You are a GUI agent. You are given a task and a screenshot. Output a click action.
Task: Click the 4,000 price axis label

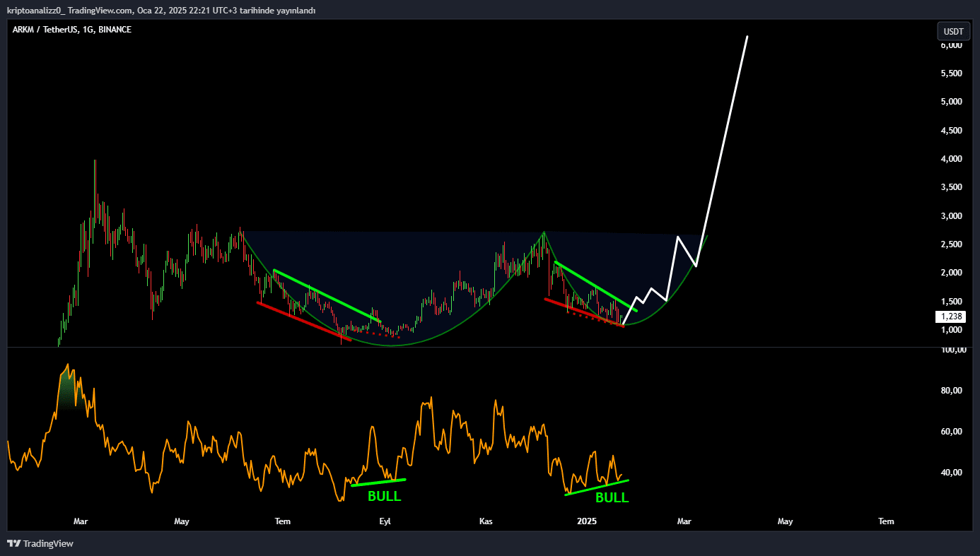(x=951, y=159)
